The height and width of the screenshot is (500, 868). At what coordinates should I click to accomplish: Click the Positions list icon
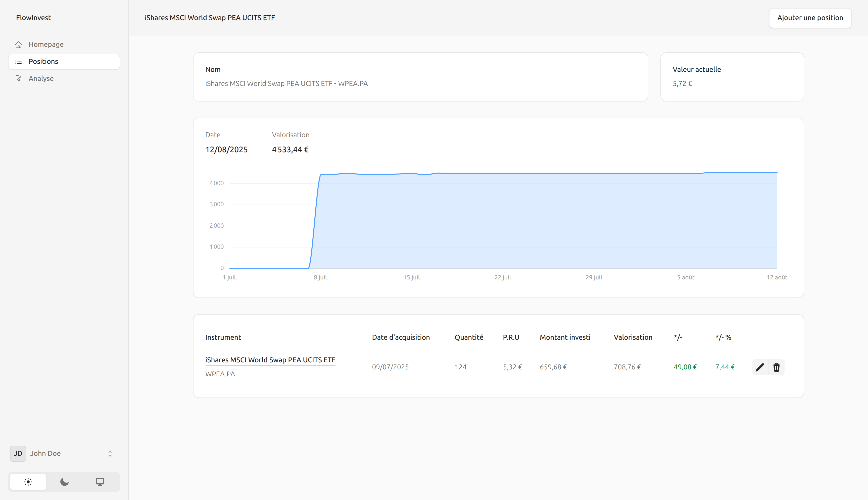pos(19,62)
